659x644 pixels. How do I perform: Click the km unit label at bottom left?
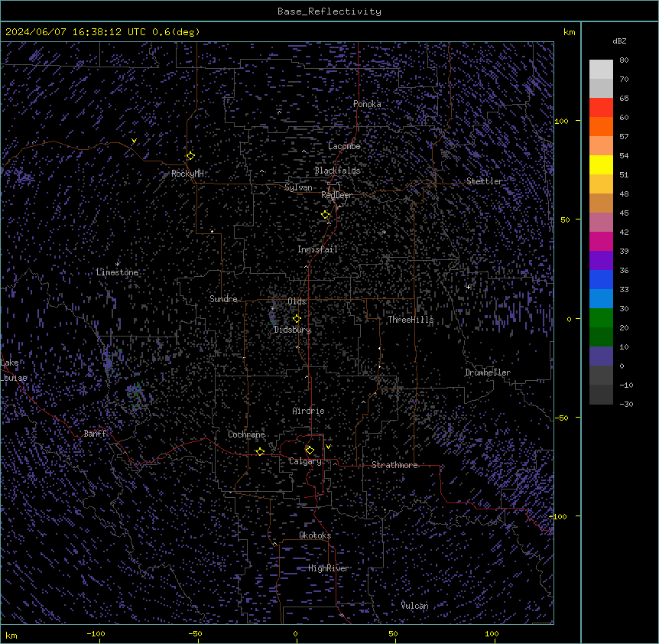11,635
